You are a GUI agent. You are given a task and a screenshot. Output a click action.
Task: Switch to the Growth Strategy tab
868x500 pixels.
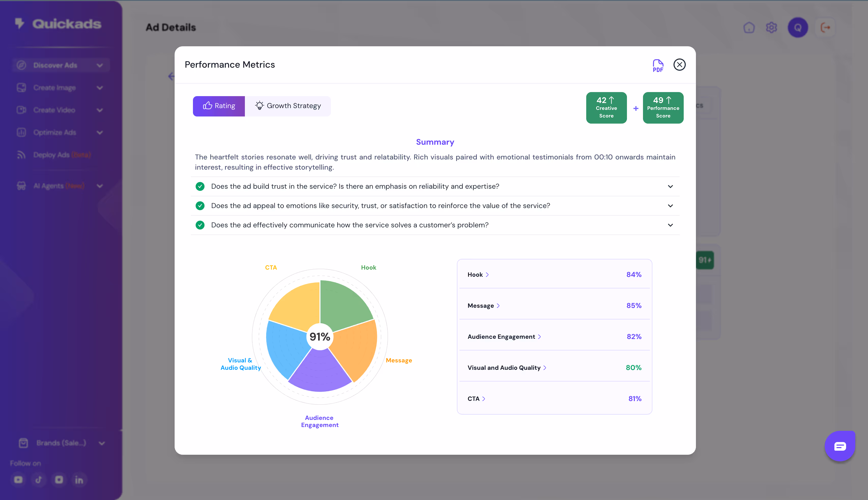[288, 106]
